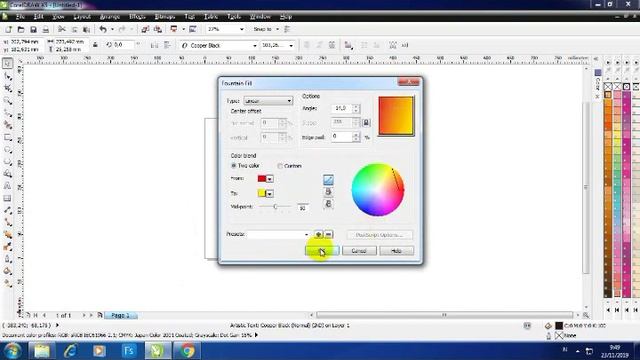Click the Print icon
The height and width of the screenshot is (360, 640).
[x=46, y=29]
